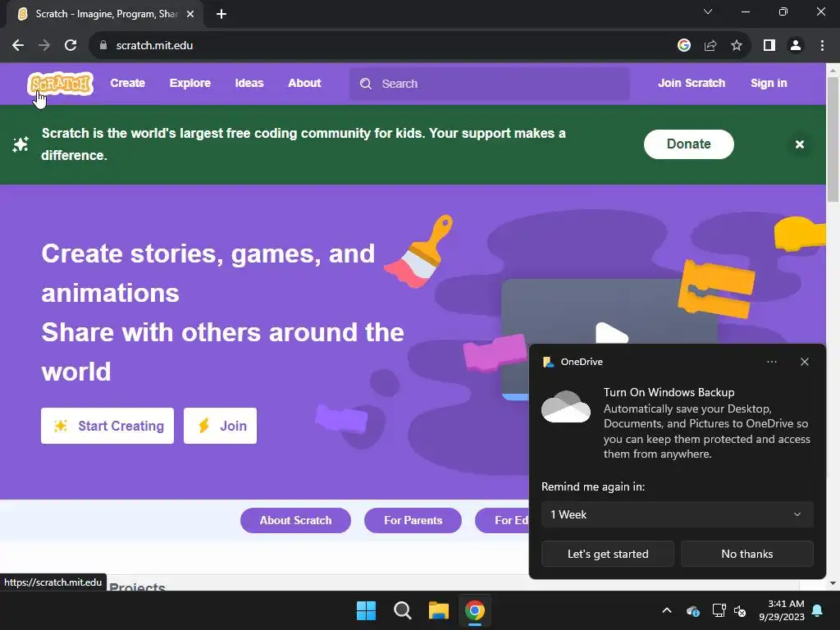The width and height of the screenshot is (840, 630).
Task: Open the Windows Start menu
Action: click(367, 610)
